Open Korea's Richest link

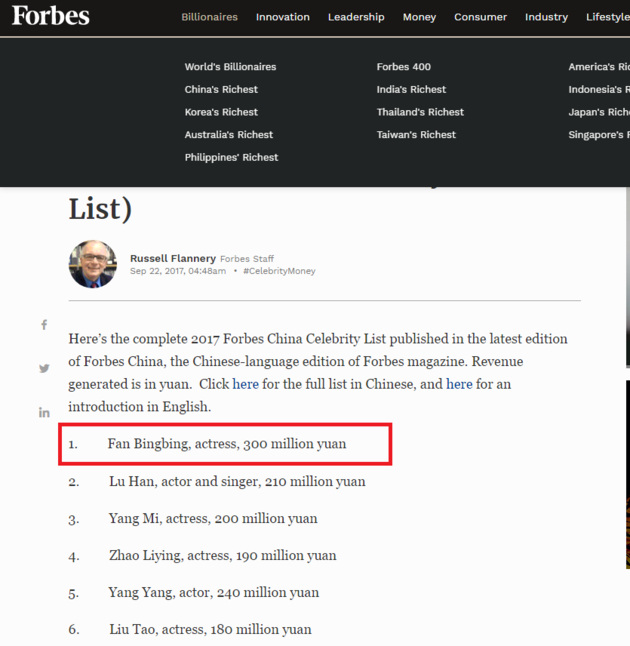pos(221,112)
